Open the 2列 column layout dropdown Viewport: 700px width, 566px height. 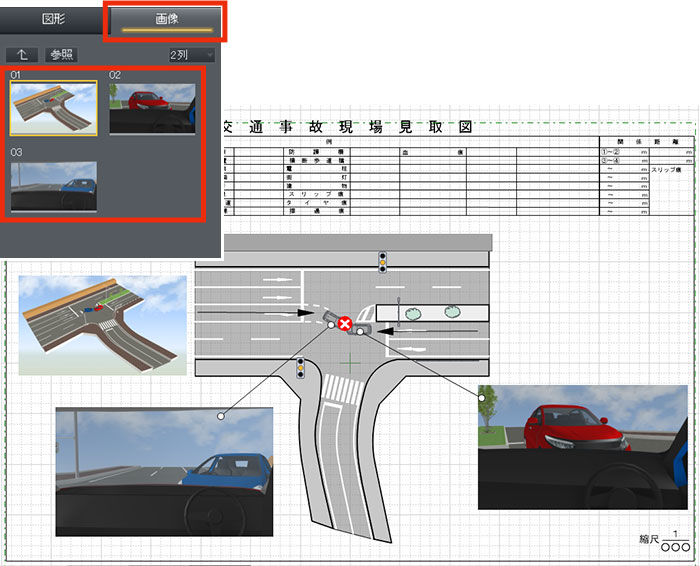[x=191, y=55]
